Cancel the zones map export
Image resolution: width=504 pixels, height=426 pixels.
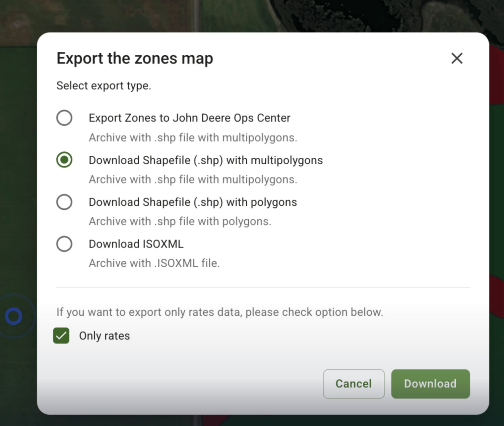point(353,384)
